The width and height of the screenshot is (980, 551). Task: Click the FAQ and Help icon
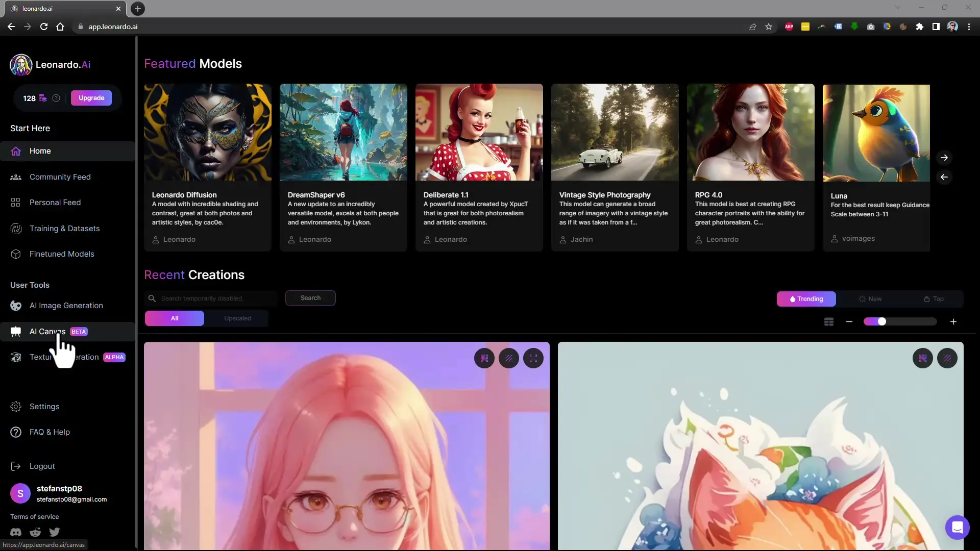pyautogui.click(x=15, y=432)
